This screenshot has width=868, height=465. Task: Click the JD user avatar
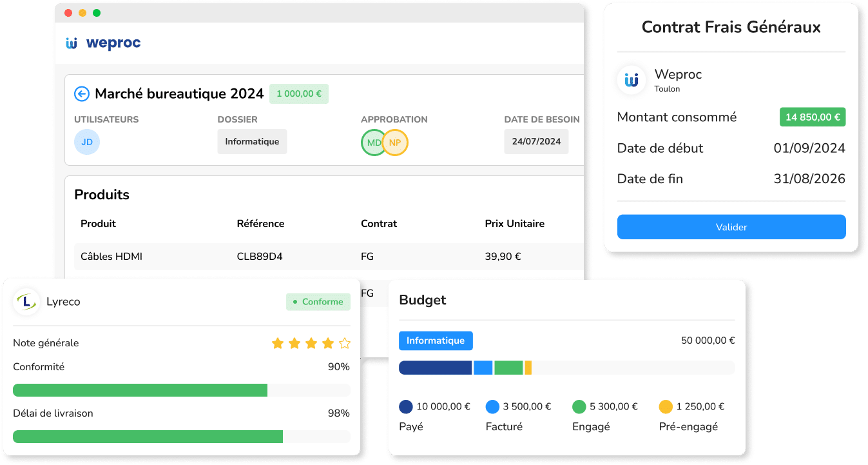[87, 142]
